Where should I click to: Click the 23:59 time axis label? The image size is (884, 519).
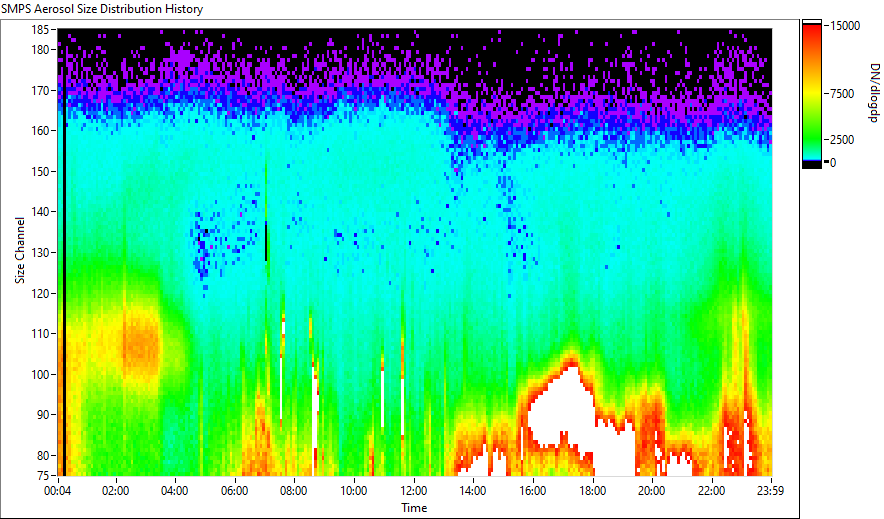(770, 491)
